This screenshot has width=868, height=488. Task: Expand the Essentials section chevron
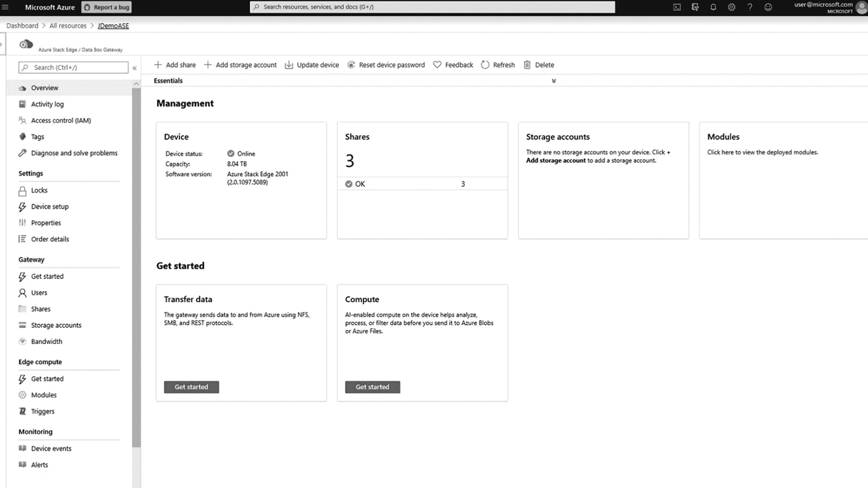(x=554, y=81)
